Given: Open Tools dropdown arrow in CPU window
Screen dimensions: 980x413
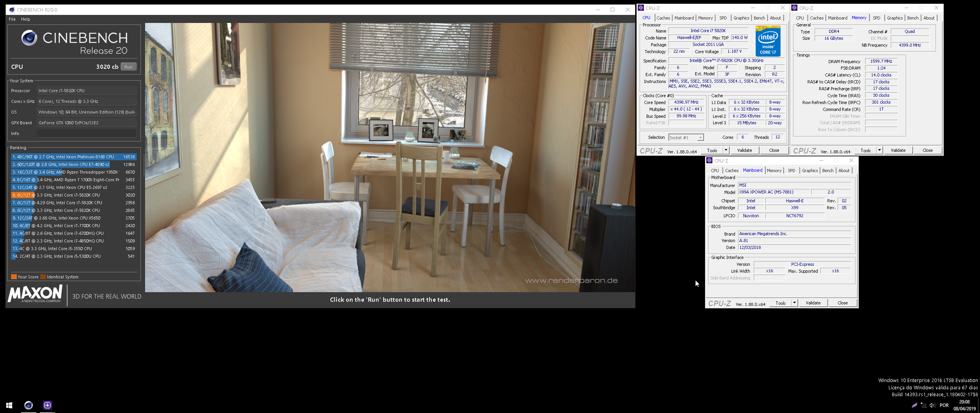Looking at the screenshot, I should point(726,150).
